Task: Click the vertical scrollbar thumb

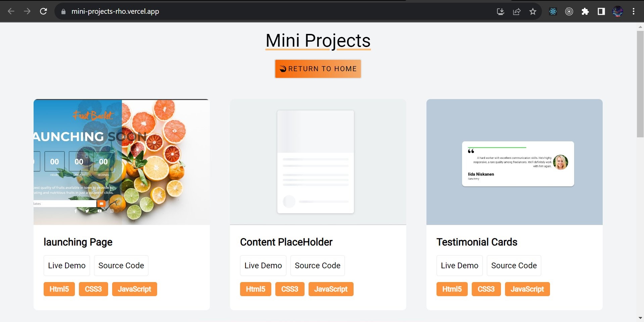Action: tap(640, 84)
